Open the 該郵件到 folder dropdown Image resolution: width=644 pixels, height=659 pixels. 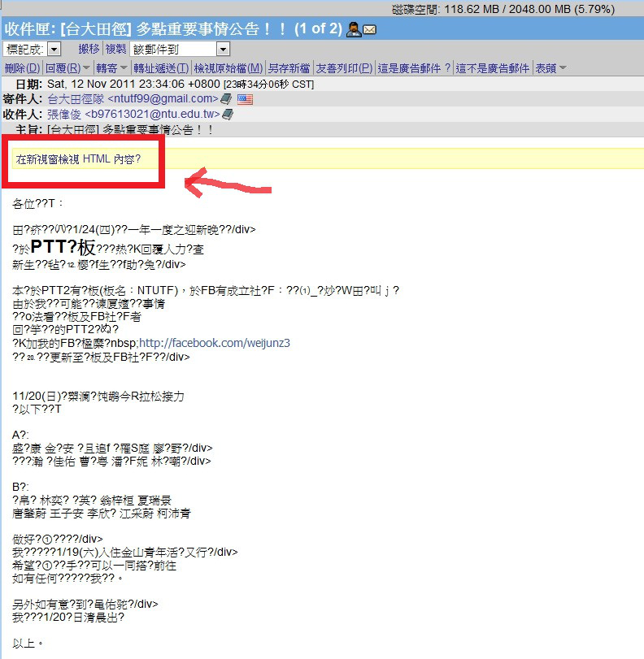(x=223, y=50)
